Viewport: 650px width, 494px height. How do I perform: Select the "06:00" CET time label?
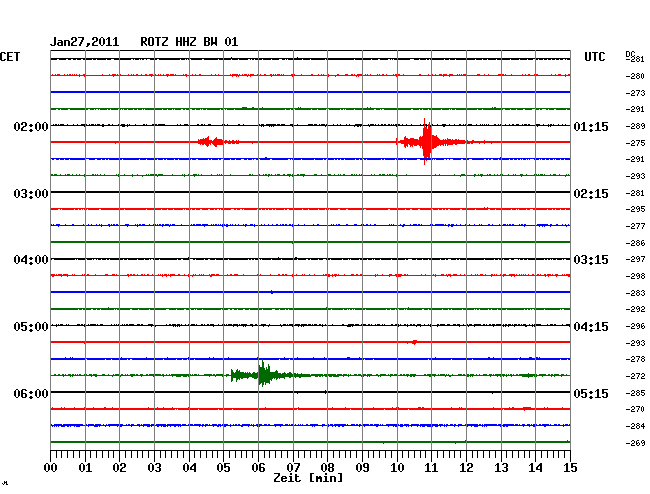coord(31,393)
